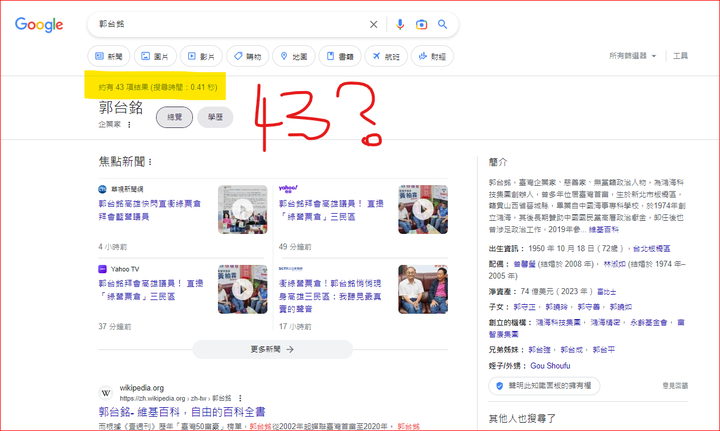The width and height of the screenshot is (720, 431).
Task: Open Google Lens camera search
Action: pos(421,24)
